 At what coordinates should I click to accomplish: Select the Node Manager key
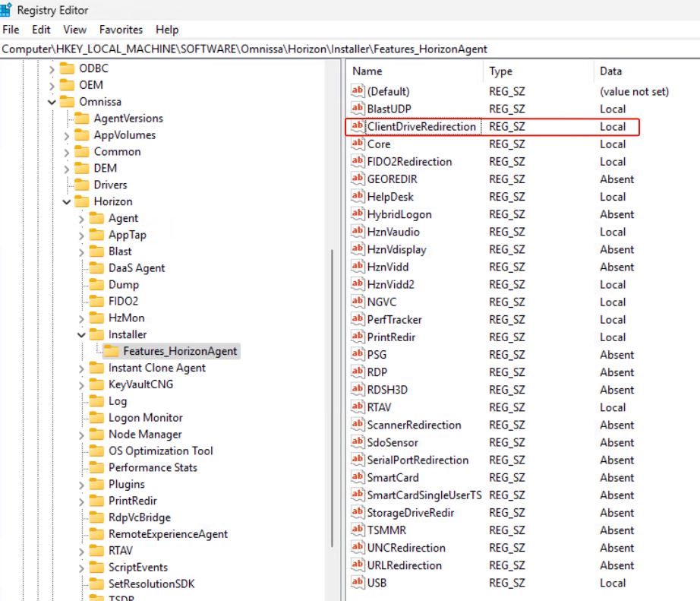(145, 435)
